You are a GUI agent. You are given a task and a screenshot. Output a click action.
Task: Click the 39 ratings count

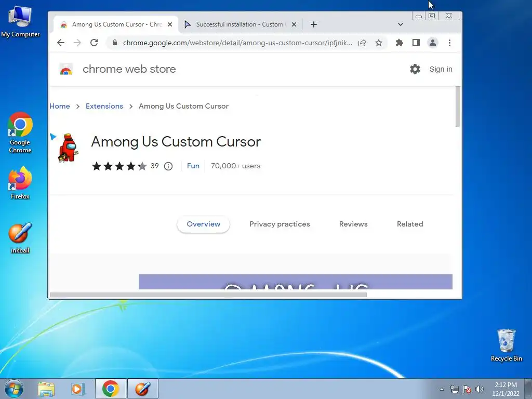[155, 166]
